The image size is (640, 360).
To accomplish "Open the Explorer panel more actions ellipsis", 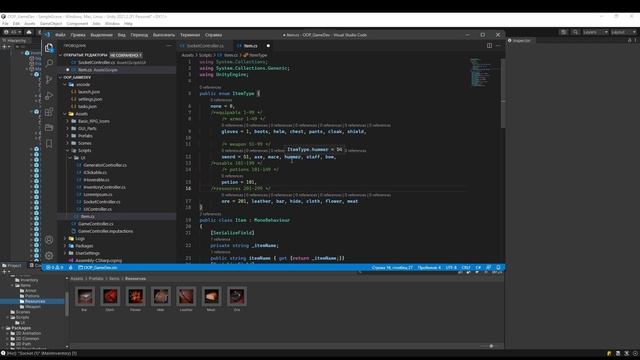I will pyautogui.click(x=169, y=46).
